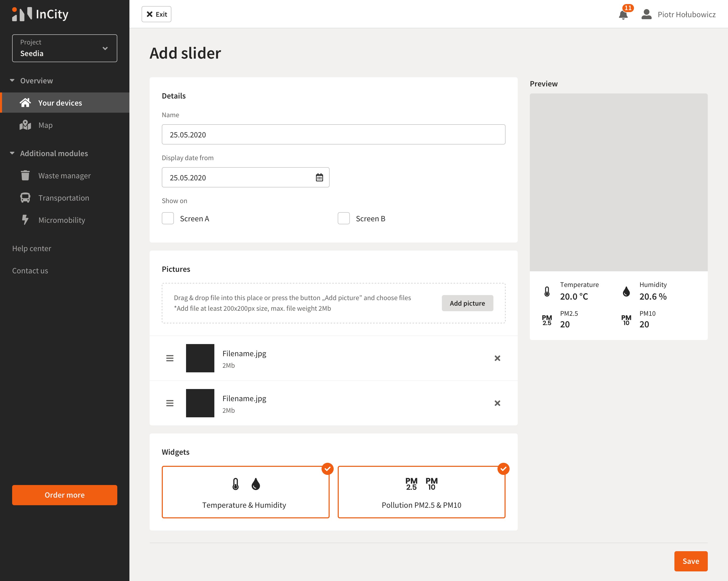Click the 20.6 % humidity value
The width and height of the screenshot is (728, 581).
click(x=653, y=297)
